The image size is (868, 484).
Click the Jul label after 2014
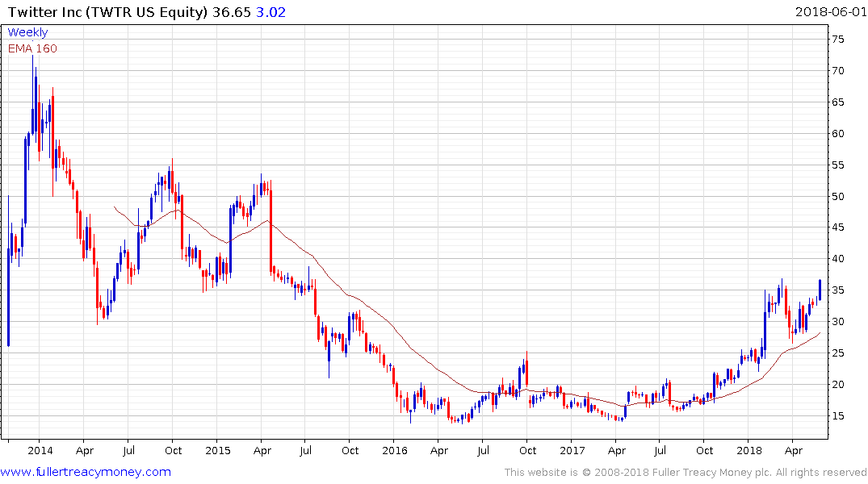128,451
